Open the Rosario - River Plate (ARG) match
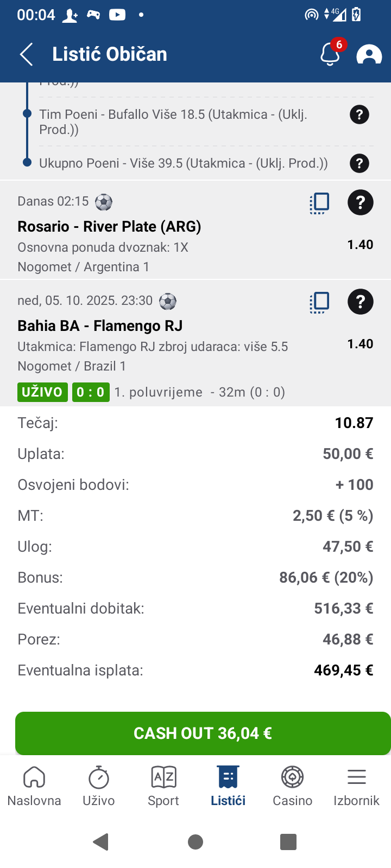The width and height of the screenshot is (391, 868). [109, 227]
